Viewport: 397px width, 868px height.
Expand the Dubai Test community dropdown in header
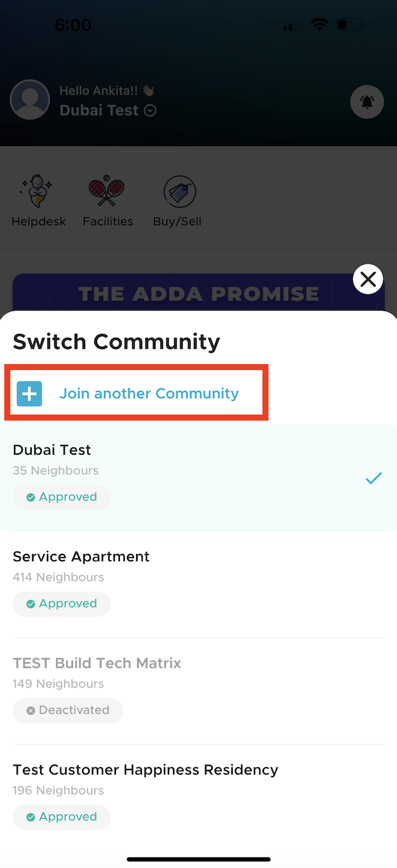150,111
